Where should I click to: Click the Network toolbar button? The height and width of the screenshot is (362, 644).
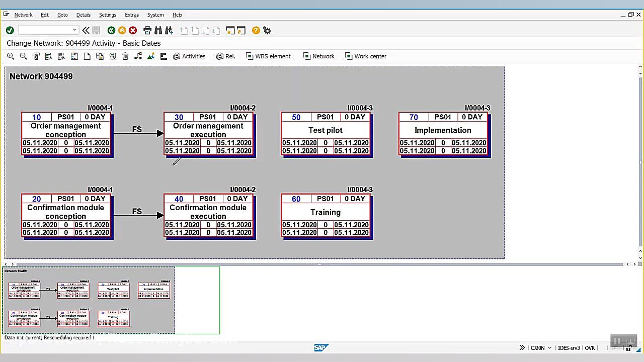click(318, 56)
